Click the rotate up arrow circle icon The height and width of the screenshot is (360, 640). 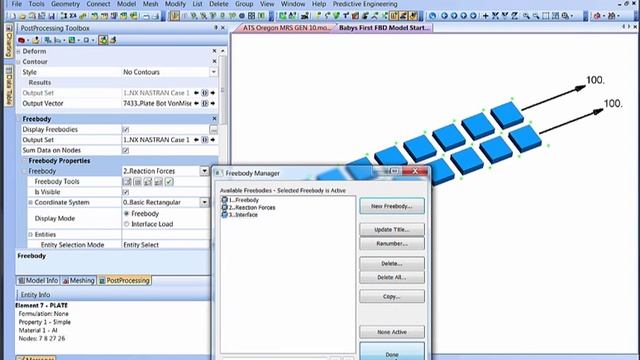pyautogui.click(x=463, y=16)
